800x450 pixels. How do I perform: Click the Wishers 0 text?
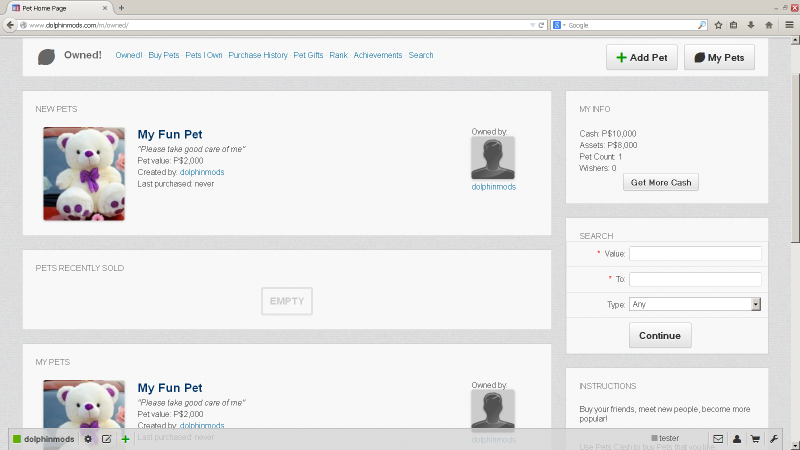[x=597, y=168]
